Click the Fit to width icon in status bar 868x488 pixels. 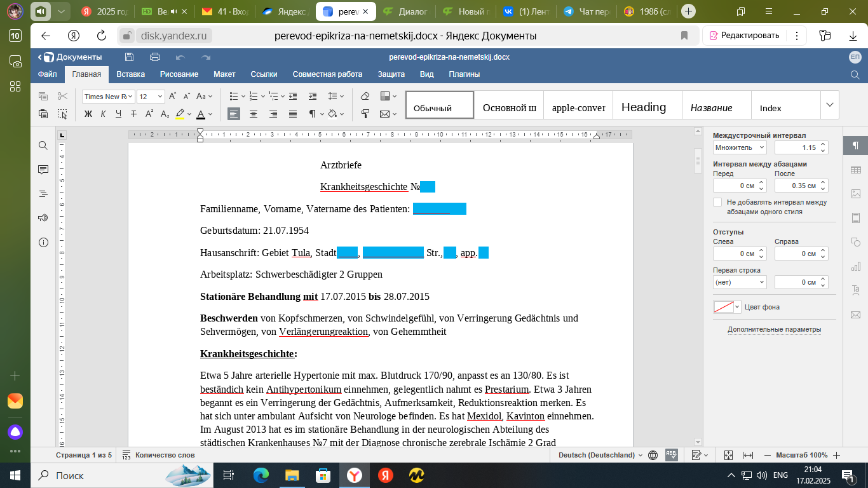[748, 455]
